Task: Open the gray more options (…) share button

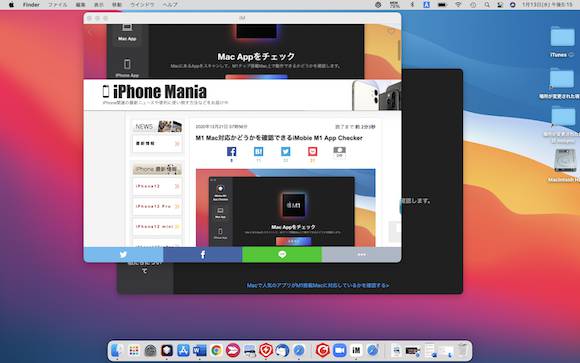Action: [361, 255]
